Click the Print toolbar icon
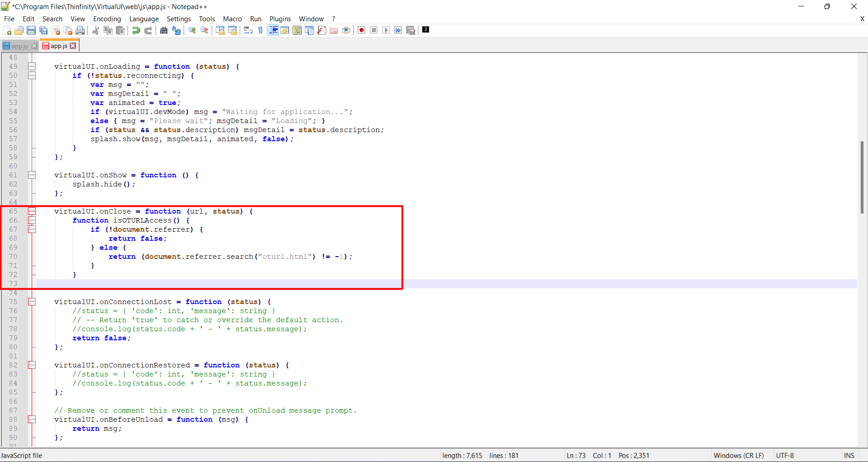The width and height of the screenshot is (868, 462). 80,30
